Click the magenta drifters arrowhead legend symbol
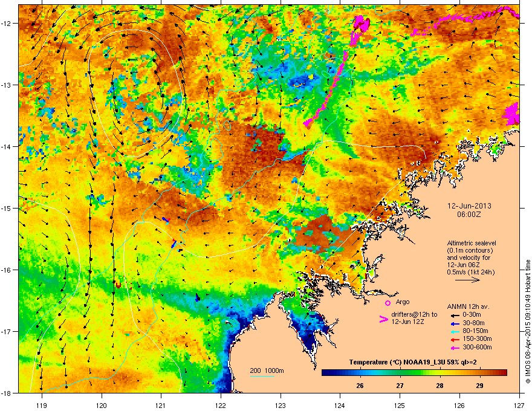 [x=383, y=319]
